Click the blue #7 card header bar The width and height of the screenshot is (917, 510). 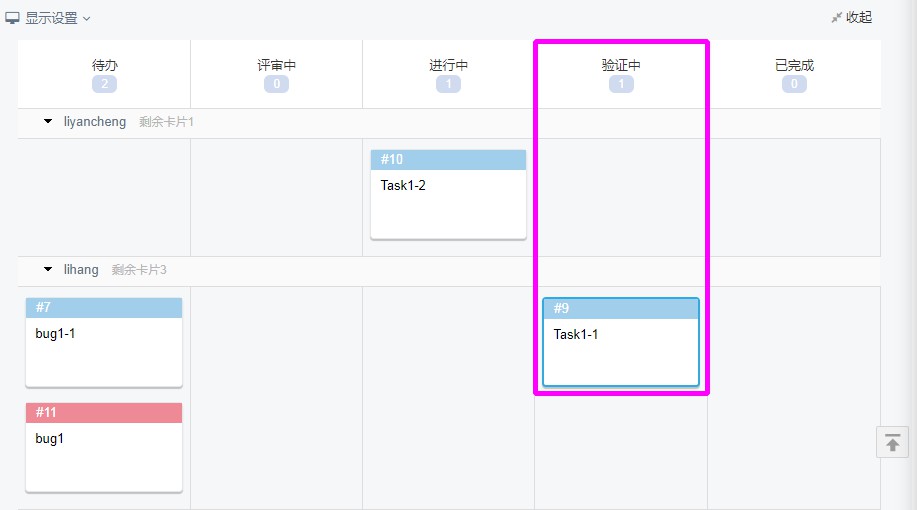click(x=104, y=308)
